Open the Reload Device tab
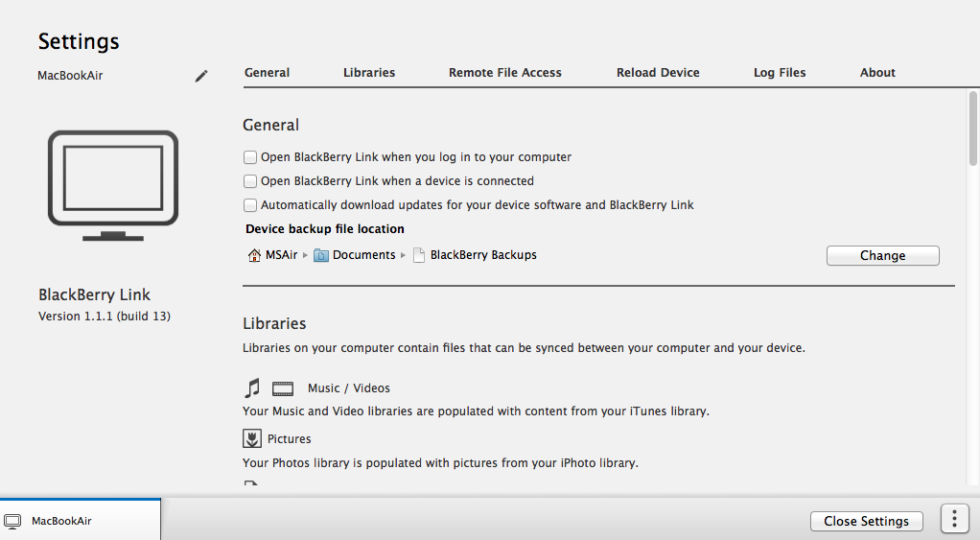The image size is (980, 540). point(658,73)
